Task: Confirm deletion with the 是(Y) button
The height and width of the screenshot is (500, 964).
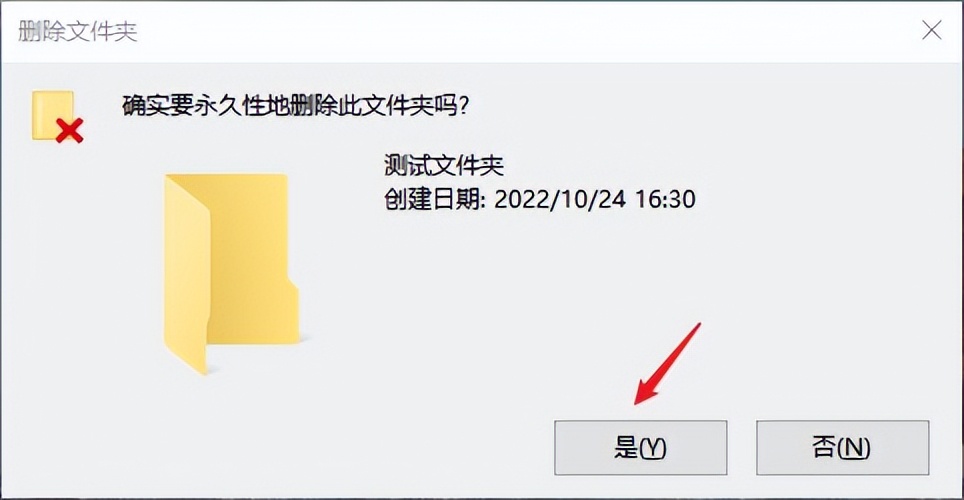Action: click(641, 448)
